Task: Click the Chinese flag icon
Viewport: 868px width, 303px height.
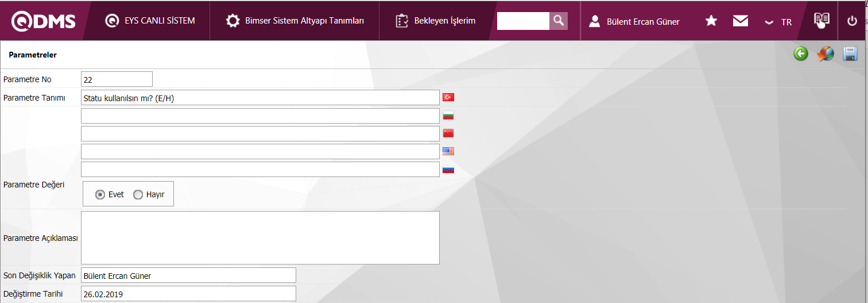Action: coord(448,133)
